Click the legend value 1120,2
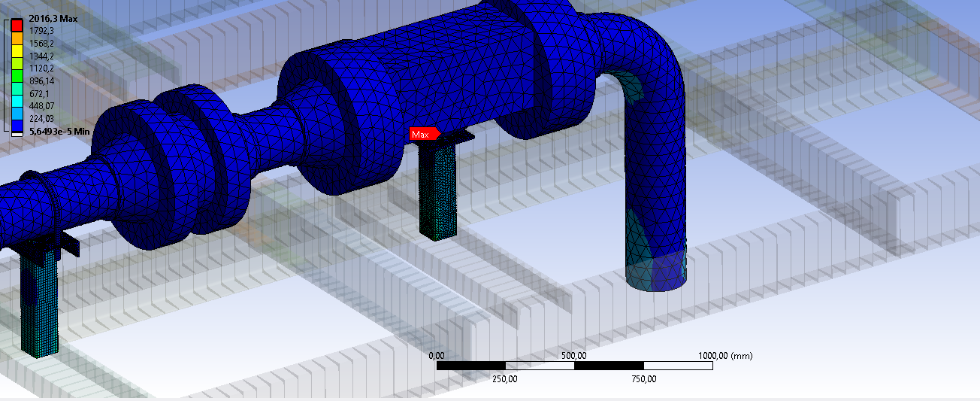Image resolution: width=980 pixels, height=401 pixels. tap(41, 68)
